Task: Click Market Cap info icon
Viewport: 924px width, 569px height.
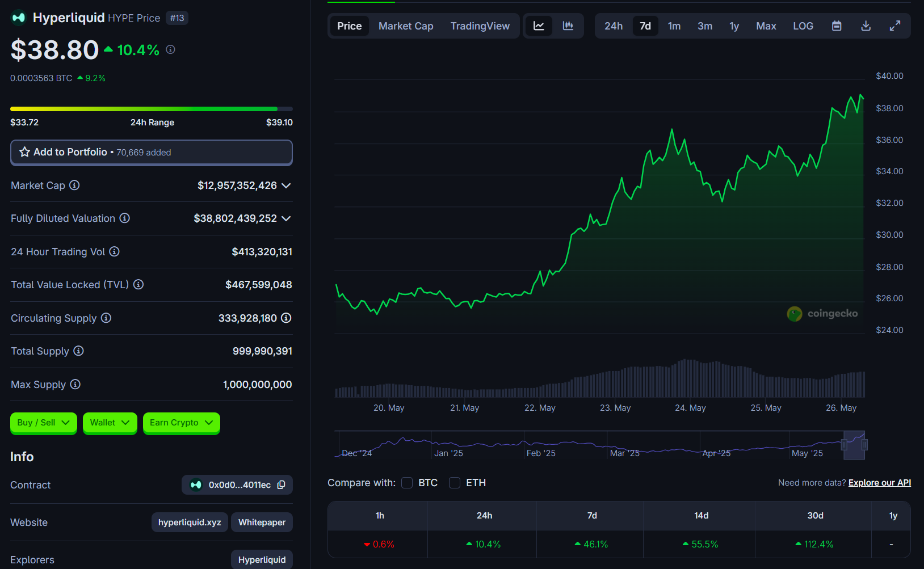Action: click(74, 186)
